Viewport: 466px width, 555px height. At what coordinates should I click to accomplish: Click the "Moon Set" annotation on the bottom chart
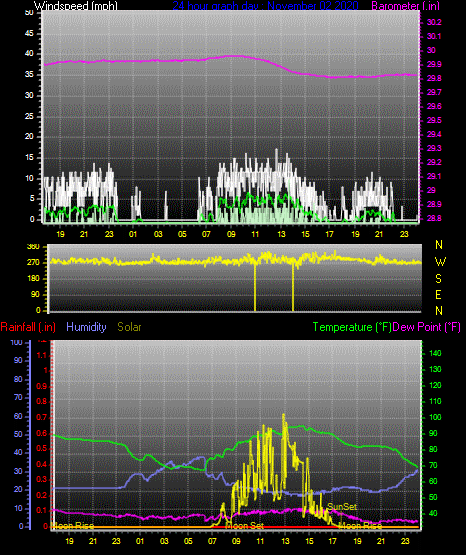(244, 526)
